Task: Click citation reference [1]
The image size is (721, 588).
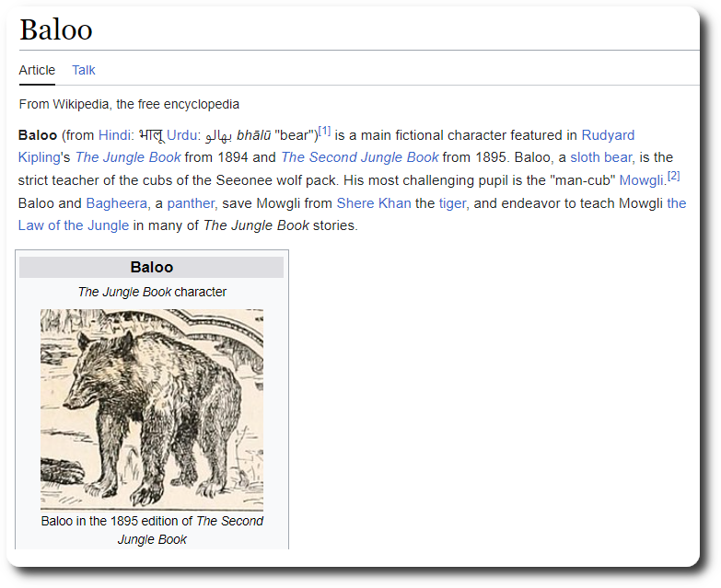Action: click(324, 131)
